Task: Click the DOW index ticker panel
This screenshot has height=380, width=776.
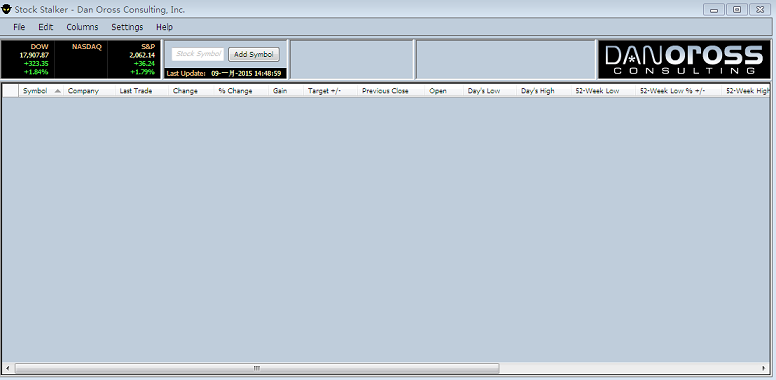Action: coord(29,59)
